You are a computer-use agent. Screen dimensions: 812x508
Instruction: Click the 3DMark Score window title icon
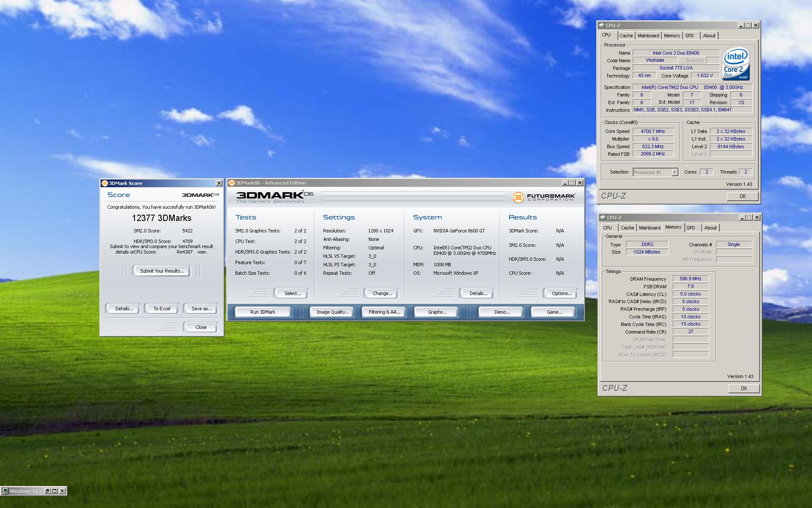pos(105,183)
